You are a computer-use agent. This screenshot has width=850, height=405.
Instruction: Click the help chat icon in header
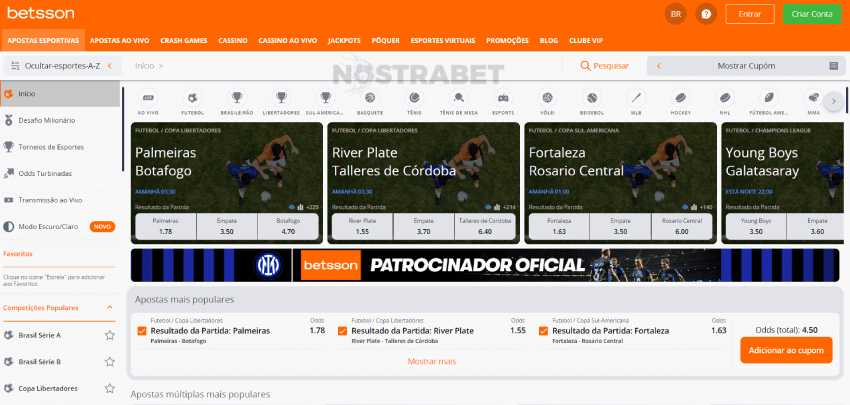[706, 14]
